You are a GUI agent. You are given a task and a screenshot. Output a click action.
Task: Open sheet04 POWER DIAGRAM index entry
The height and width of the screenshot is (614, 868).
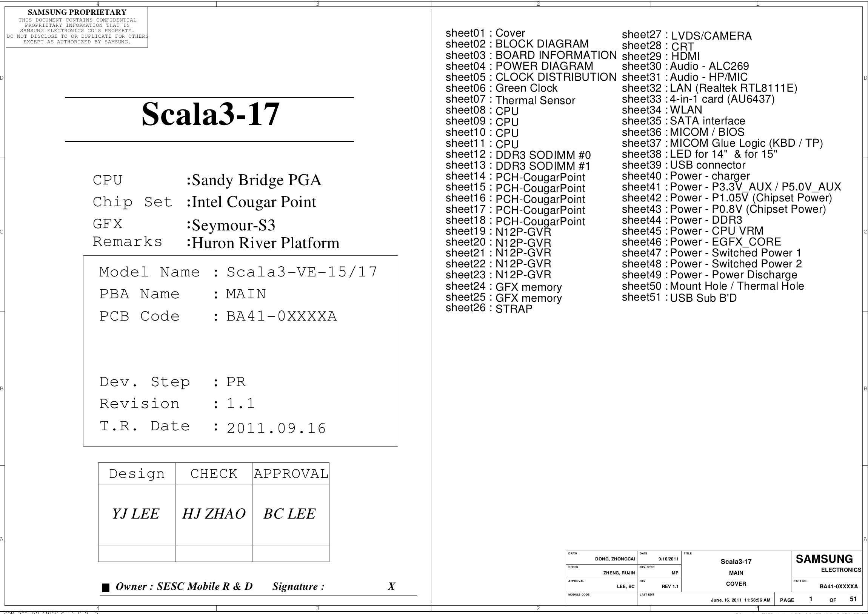click(x=519, y=66)
